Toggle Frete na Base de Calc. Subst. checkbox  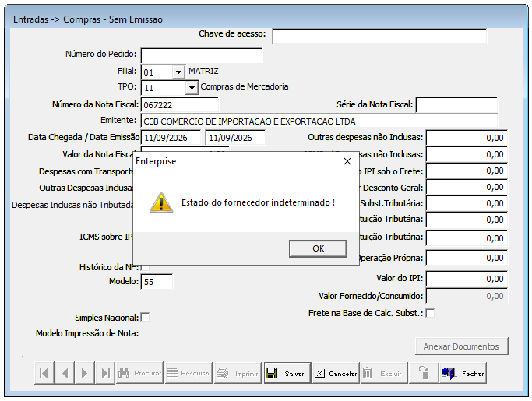pos(430,313)
